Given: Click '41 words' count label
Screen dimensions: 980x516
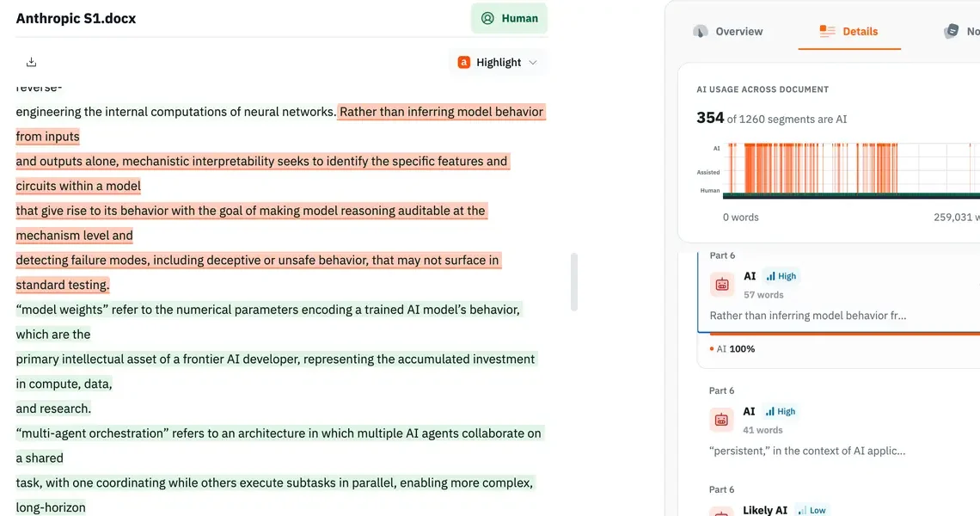Looking at the screenshot, I should tap(763, 430).
